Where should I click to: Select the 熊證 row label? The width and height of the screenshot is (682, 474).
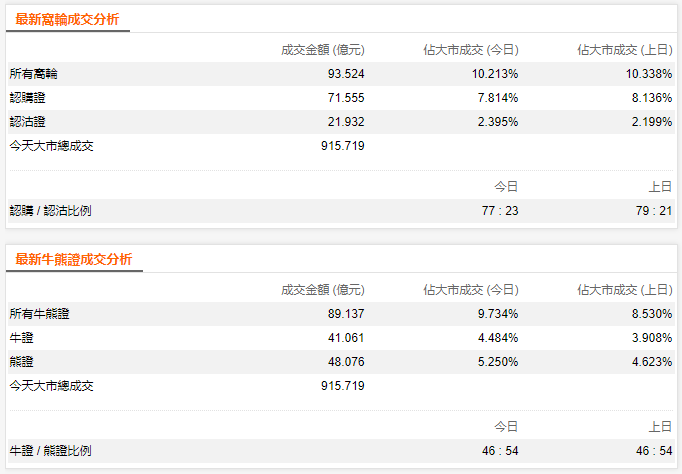tap(21, 362)
